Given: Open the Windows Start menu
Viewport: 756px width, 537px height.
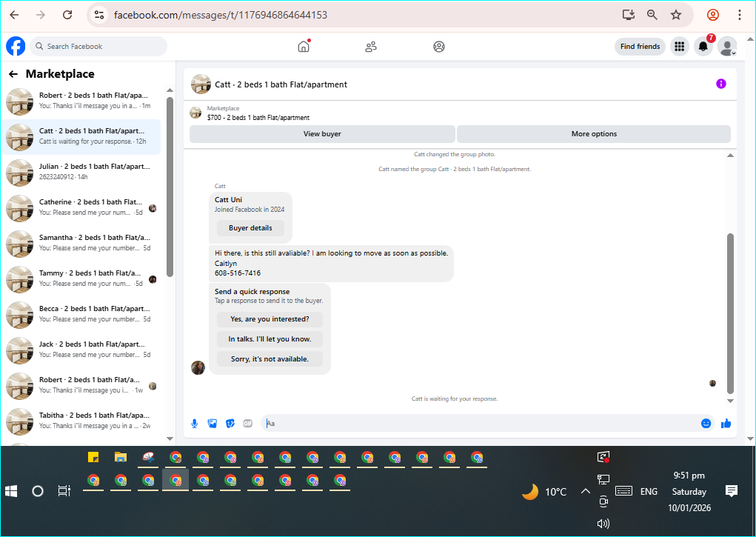Looking at the screenshot, I should click(11, 491).
